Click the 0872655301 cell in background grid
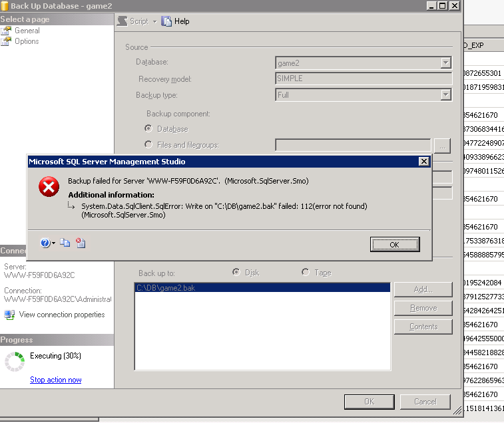504x423 pixels. [483, 73]
